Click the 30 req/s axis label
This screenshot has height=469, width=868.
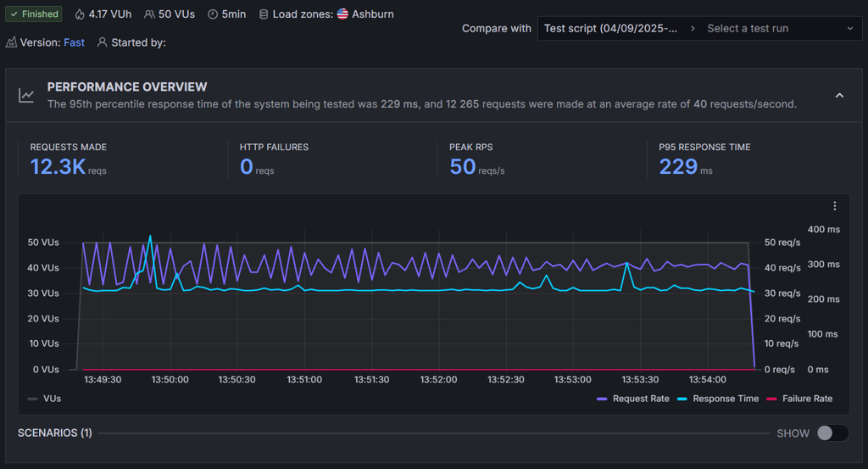[x=782, y=293]
